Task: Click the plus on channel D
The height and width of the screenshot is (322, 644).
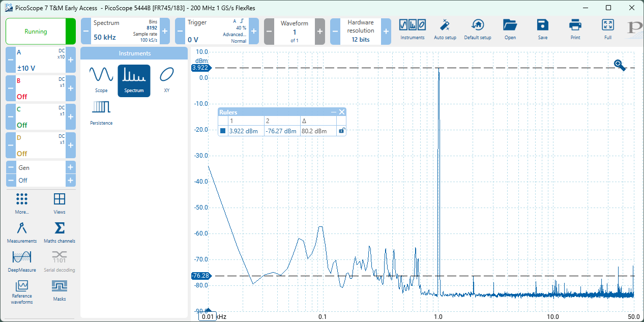Action: pyautogui.click(x=71, y=145)
